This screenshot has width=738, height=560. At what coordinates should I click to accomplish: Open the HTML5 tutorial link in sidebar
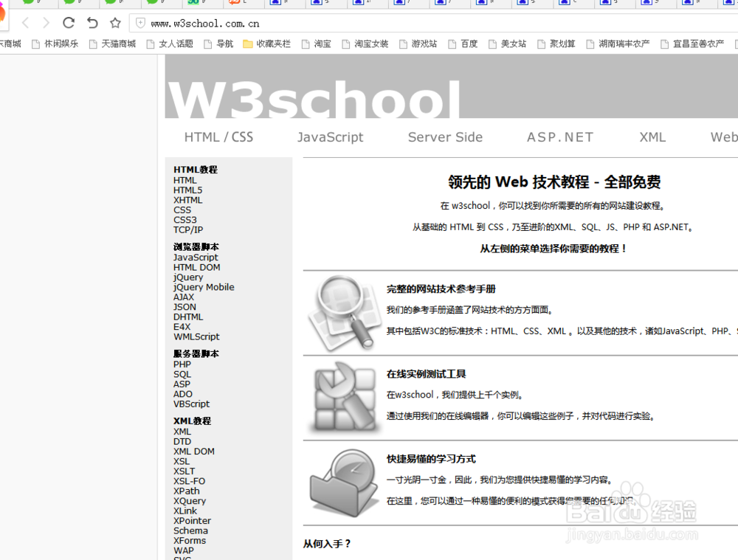coord(187,190)
